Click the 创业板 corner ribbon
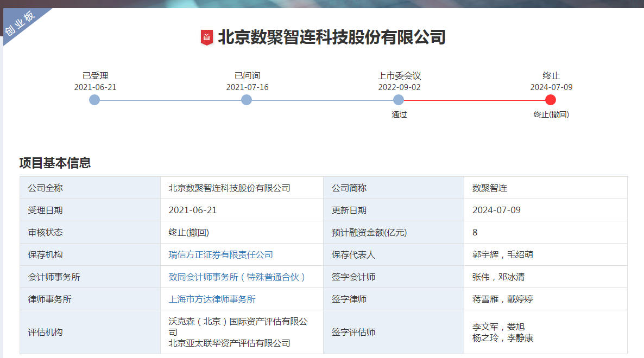This screenshot has height=358, width=644. [21, 23]
